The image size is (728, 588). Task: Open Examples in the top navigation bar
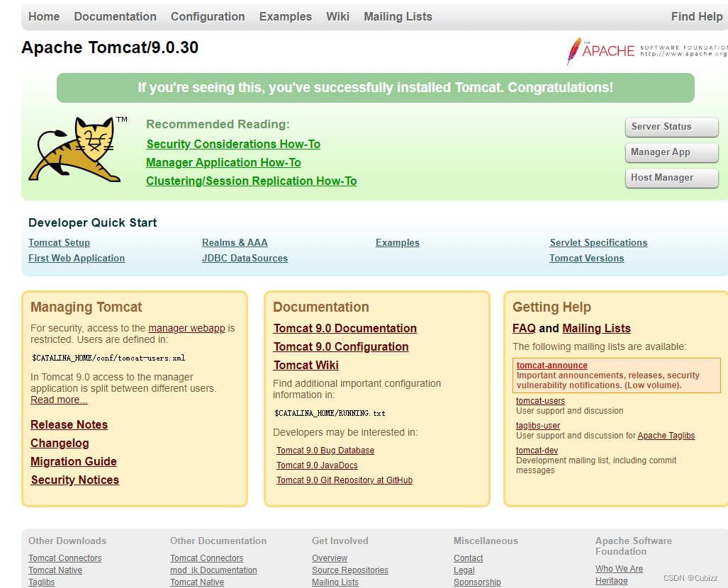click(286, 17)
